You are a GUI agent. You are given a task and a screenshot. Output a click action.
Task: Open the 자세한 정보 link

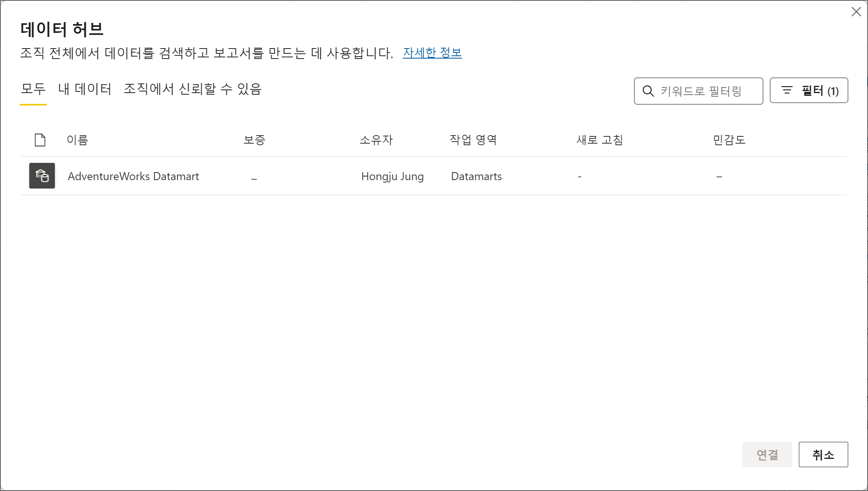pos(432,53)
